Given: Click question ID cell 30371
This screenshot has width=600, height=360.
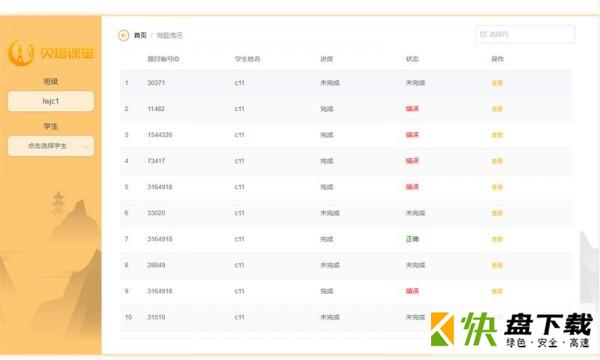Looking at the screenshot, I should coord(156,83).
